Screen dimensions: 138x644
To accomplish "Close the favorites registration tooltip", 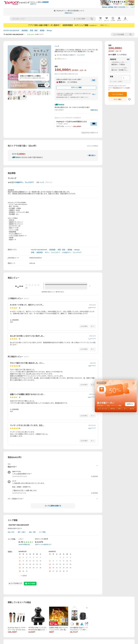I will coord(47,75).
